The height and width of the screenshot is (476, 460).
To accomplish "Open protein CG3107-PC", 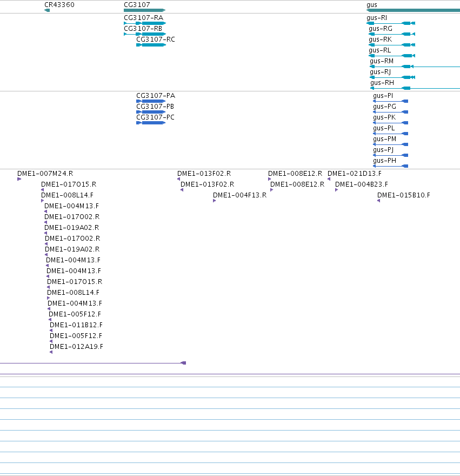I will coord(151,123).
